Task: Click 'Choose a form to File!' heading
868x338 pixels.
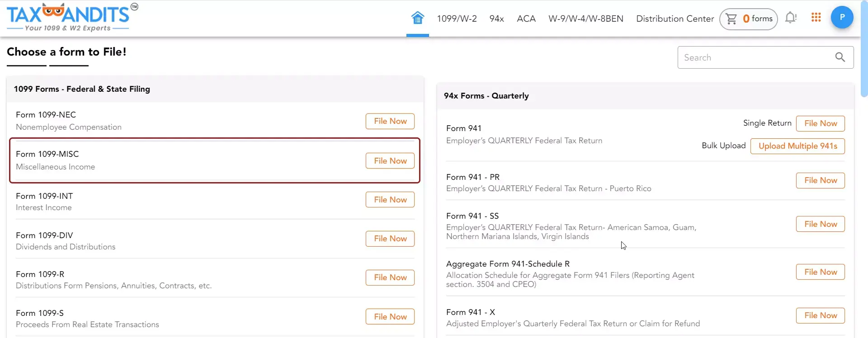Action: tap(66, 52)
